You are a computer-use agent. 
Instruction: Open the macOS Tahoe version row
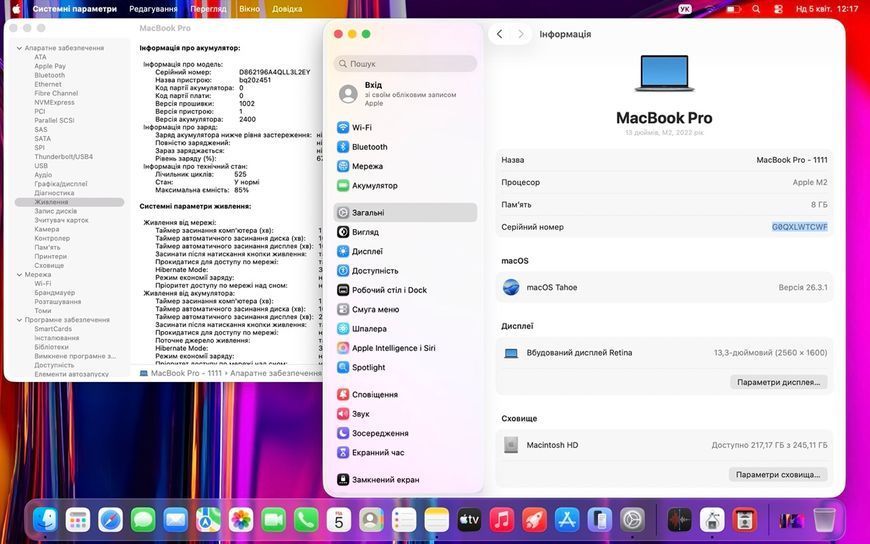[x=664, y=288]
